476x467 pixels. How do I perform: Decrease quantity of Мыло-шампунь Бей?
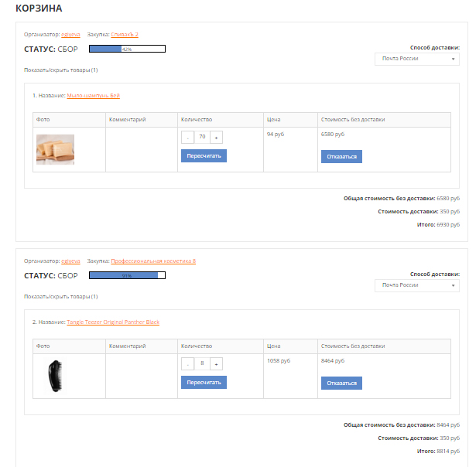coord(187,137)
